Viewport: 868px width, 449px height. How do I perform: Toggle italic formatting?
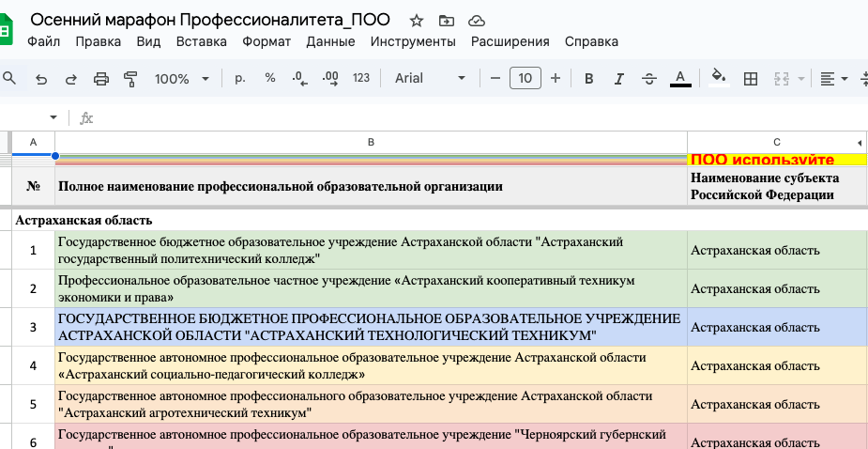point(618,79)
